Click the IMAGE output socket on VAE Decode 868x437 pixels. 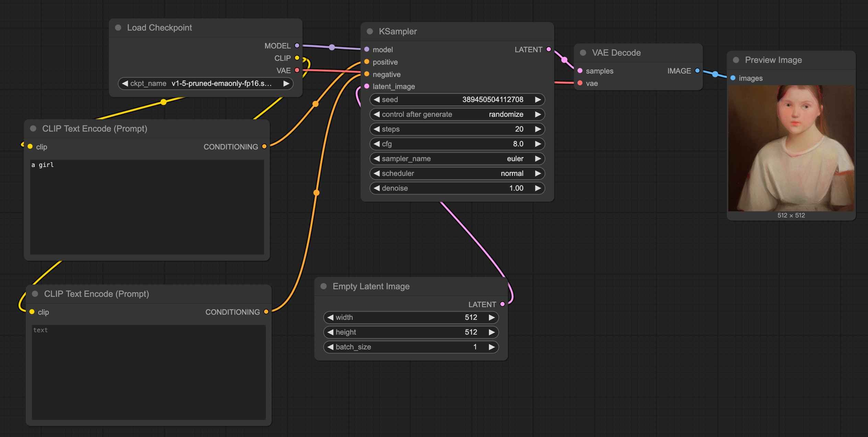[697, 70]
